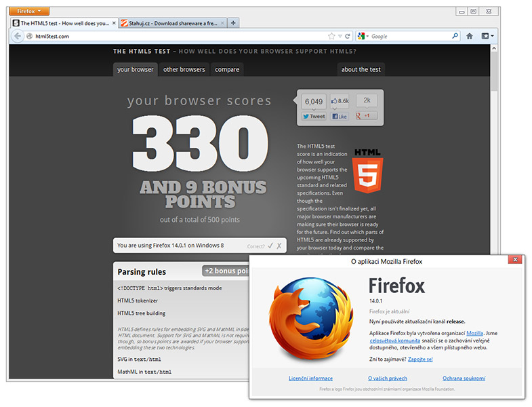Click the Facebook Like button

[340, 116]
